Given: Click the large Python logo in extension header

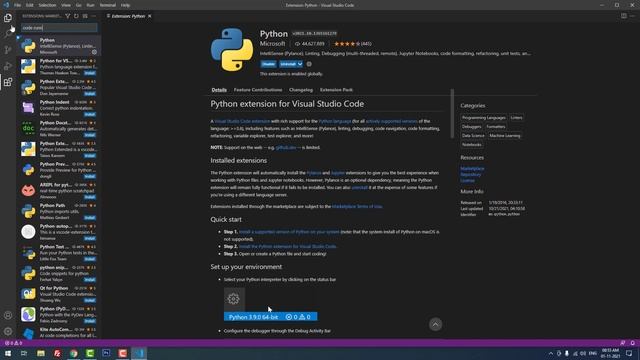Looking at the screenshot, I should pos(232,50).
